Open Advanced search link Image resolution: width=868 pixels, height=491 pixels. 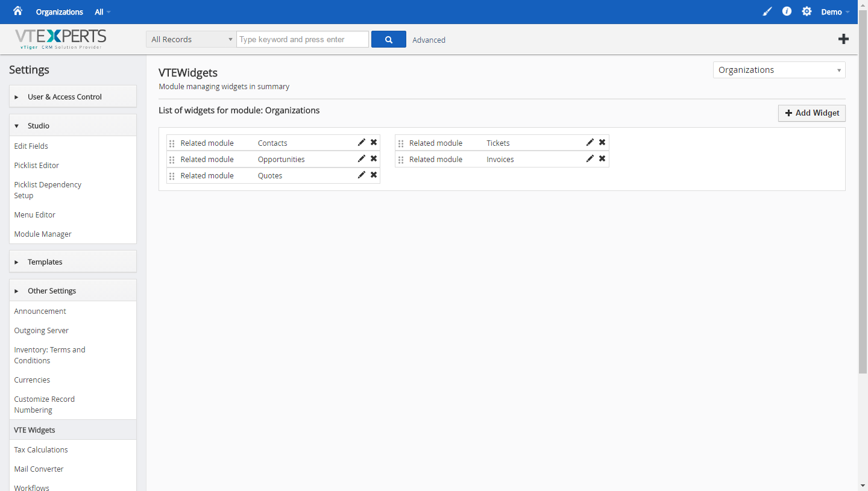click(x=429, y=40)
